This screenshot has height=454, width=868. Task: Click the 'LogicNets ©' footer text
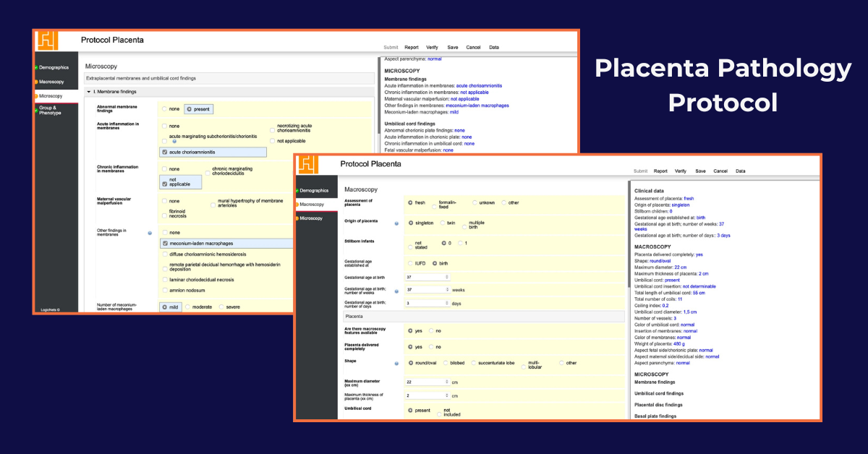(51, 309)
